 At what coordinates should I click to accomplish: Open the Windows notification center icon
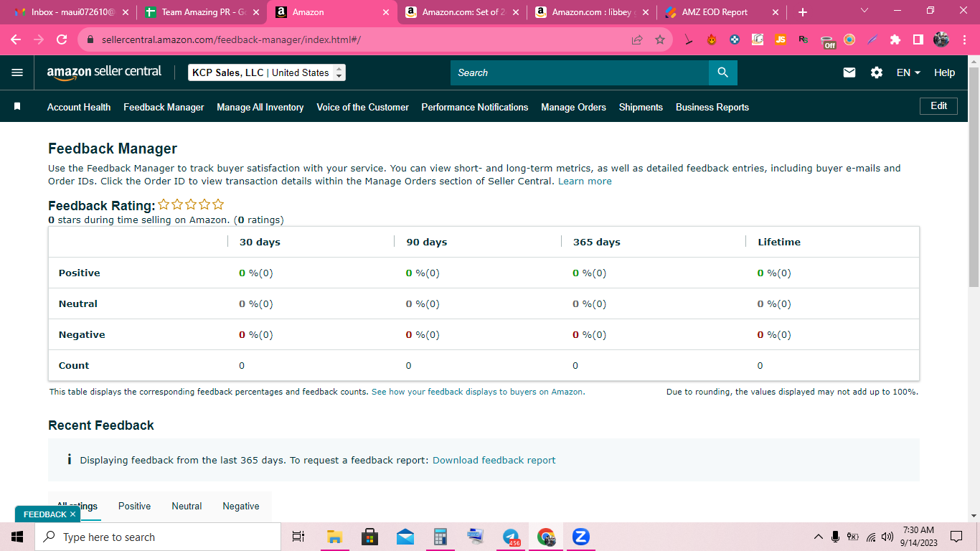tap(956, 537)
